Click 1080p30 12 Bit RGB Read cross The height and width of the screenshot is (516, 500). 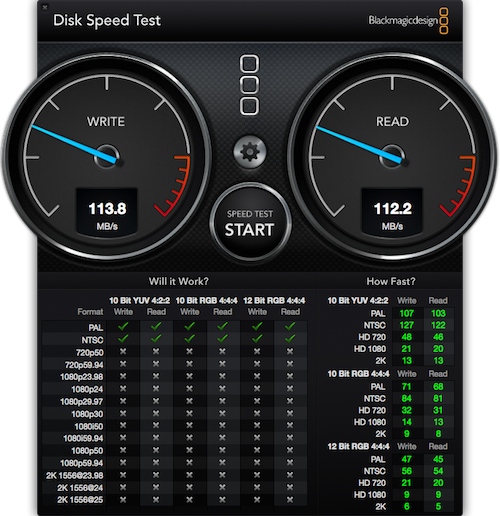[x=290, y=413]
